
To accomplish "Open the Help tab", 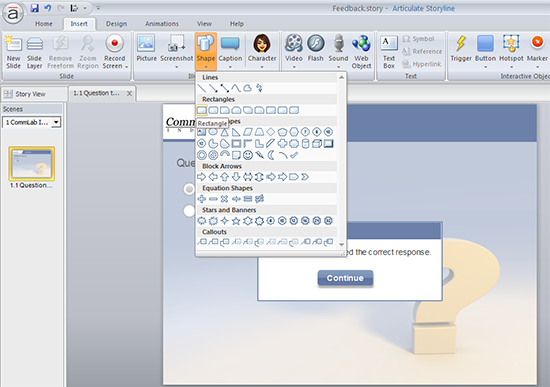I will 237,24.
